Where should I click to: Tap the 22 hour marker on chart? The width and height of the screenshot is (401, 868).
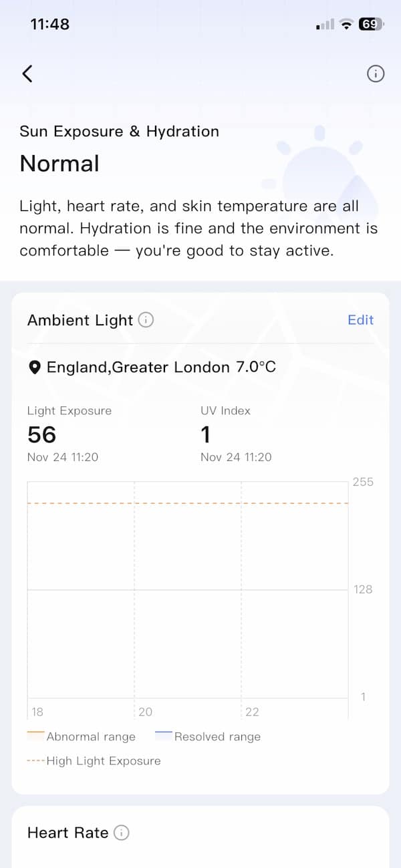click(x=252, y=712)
